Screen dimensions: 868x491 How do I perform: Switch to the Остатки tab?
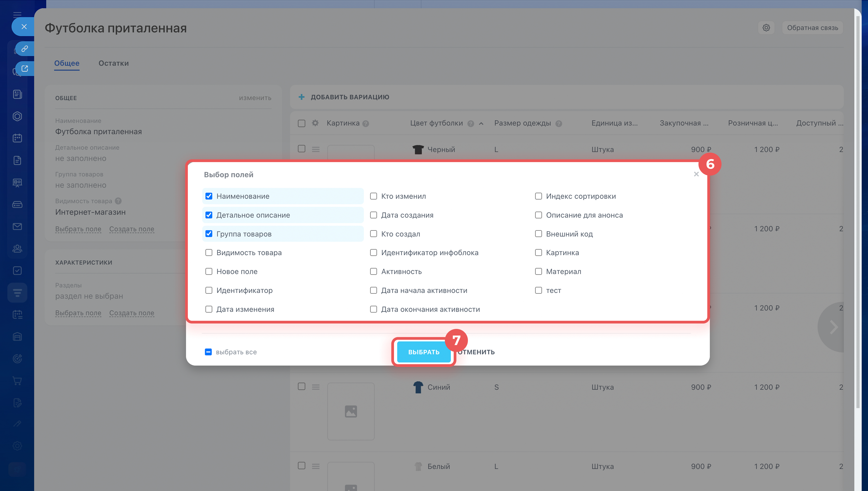coord(113,63)
